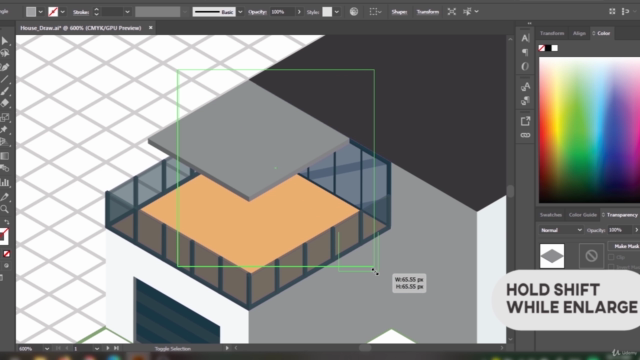This screenshot has height=360, width=640.
Task: Expand the stroke color dropdown arrow
Action: coord(62,12)
